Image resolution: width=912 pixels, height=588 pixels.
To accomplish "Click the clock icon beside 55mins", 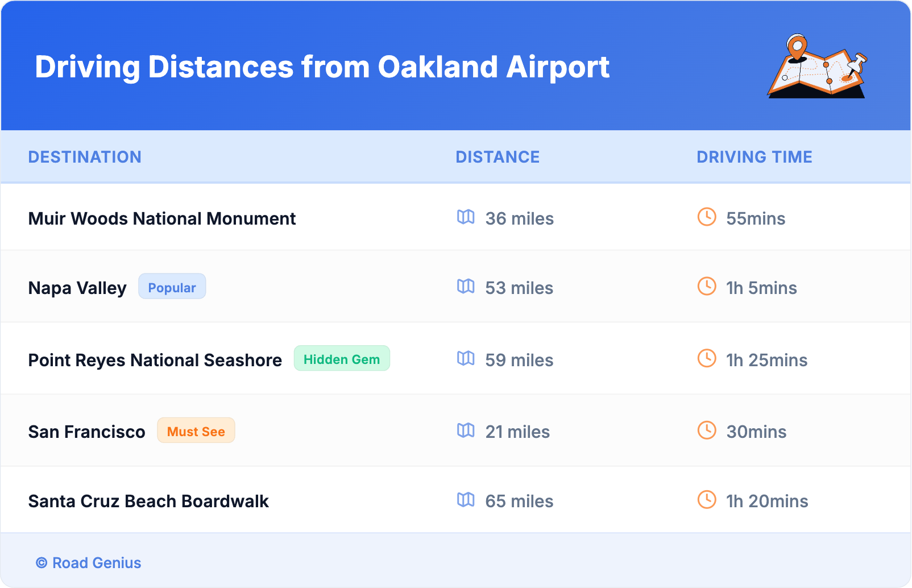I will pyautogui.click(x=707, y=217).
